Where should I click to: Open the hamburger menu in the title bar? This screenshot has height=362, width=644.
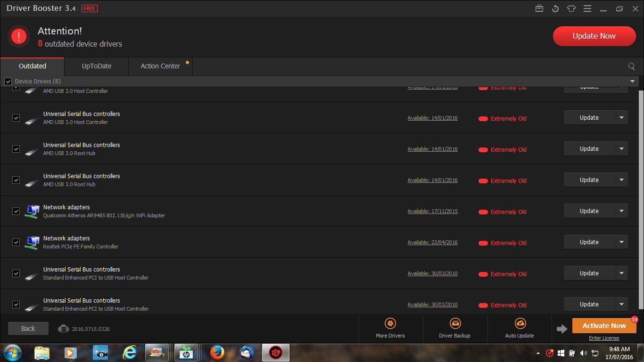[587, 8]
